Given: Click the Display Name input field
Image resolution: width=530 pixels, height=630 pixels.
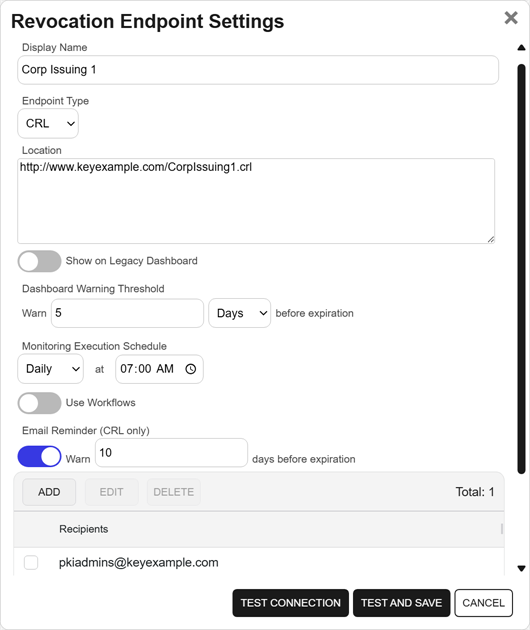Looking at the screenshot, I should click(x=258, y=70).
